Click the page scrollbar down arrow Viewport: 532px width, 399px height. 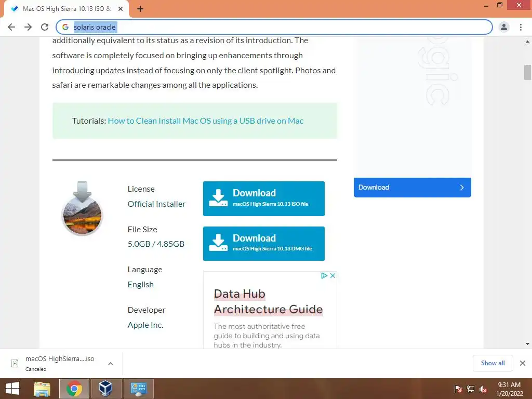[528, 344]
